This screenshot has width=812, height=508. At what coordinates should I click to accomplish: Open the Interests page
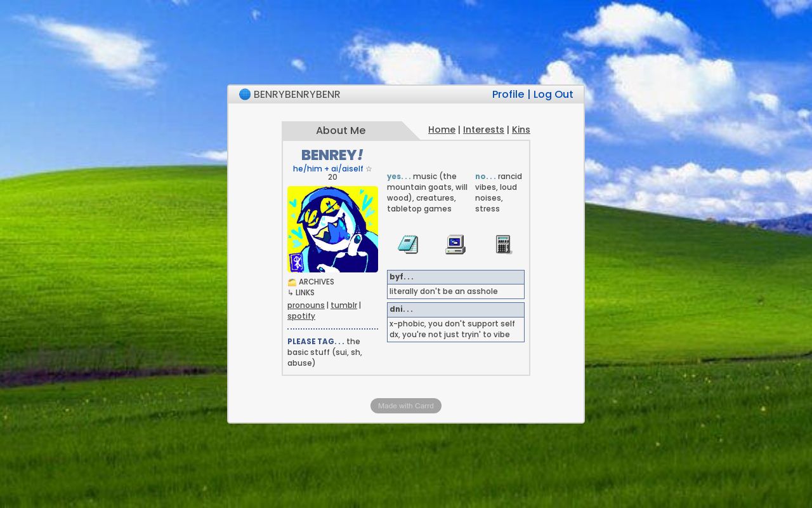(x=483, y=130)
